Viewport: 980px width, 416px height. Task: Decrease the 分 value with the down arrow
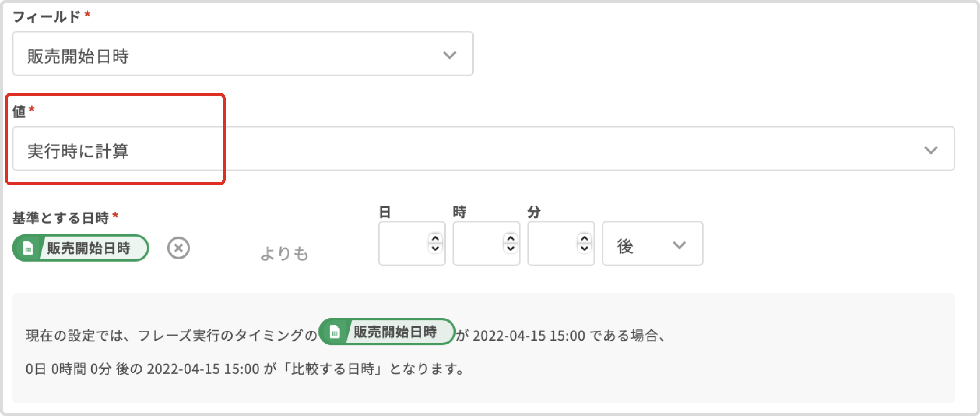point(585,249)
